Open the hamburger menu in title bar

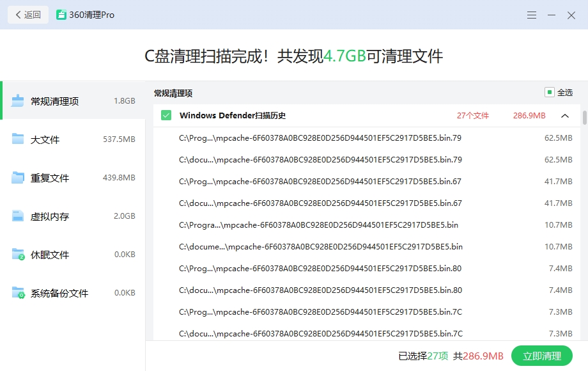click(x=531, y=15)
